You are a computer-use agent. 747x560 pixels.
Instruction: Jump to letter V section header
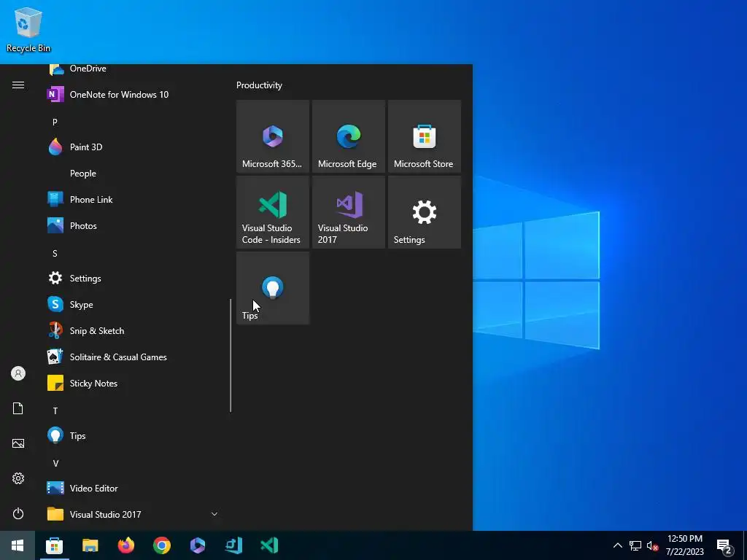pos(55,463)
